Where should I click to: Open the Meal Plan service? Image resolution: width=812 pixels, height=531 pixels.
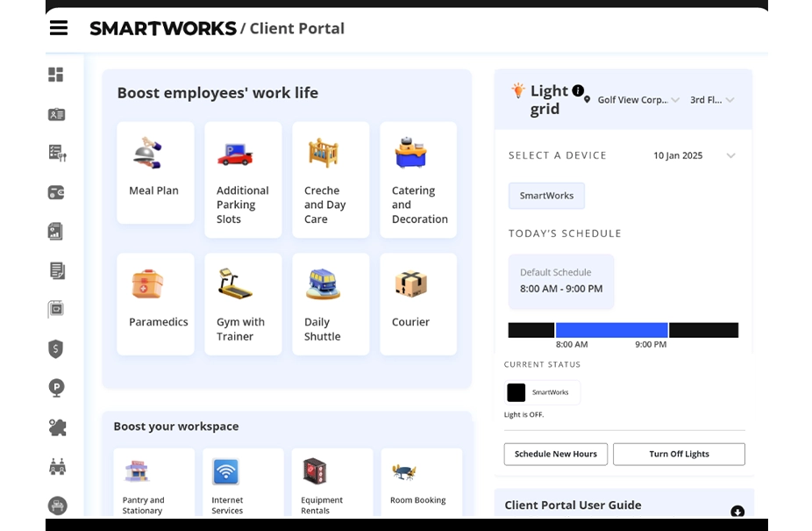tap(155, 172)
